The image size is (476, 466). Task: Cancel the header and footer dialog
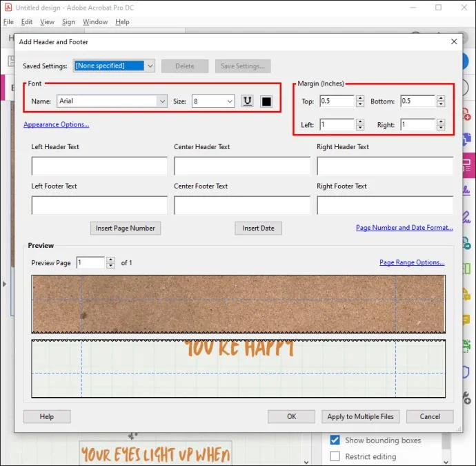tap(430, 416)
